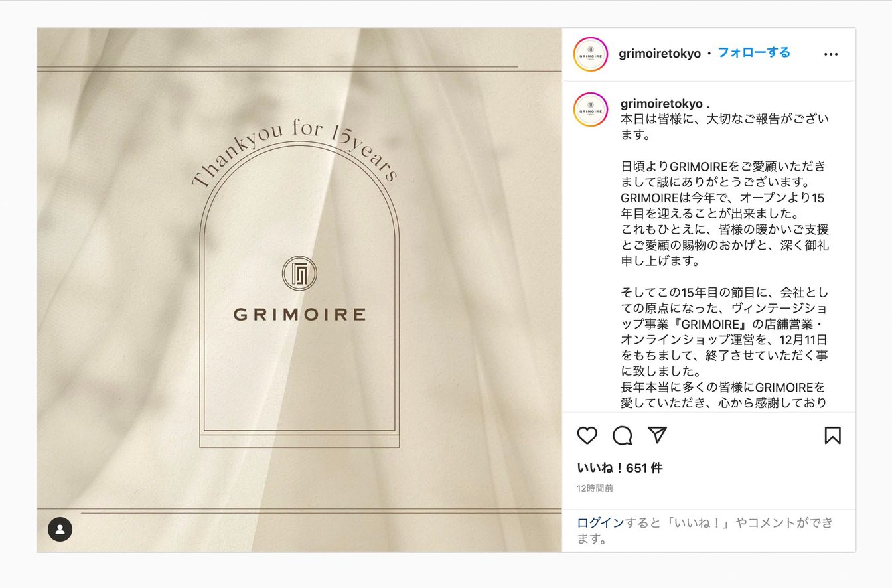This screenshot has width=892, height=588.
Task: Open grimoiretokyo profile picture in header
Action: pos(591,54)
